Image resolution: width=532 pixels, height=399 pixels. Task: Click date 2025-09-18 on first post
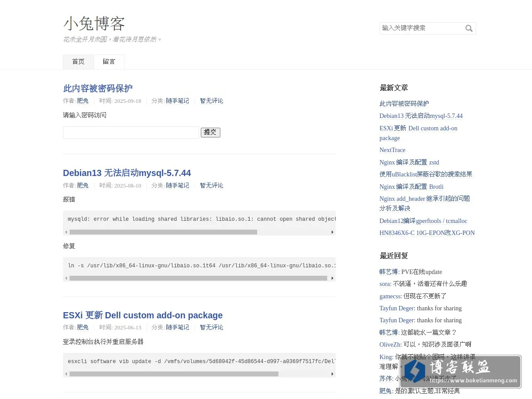128,101
